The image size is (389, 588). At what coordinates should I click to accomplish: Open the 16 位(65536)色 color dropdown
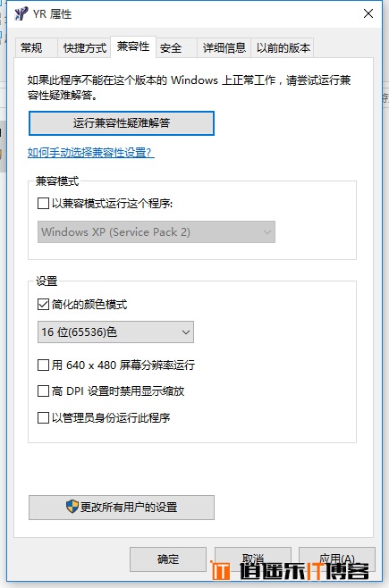click(x=115, y=332)
